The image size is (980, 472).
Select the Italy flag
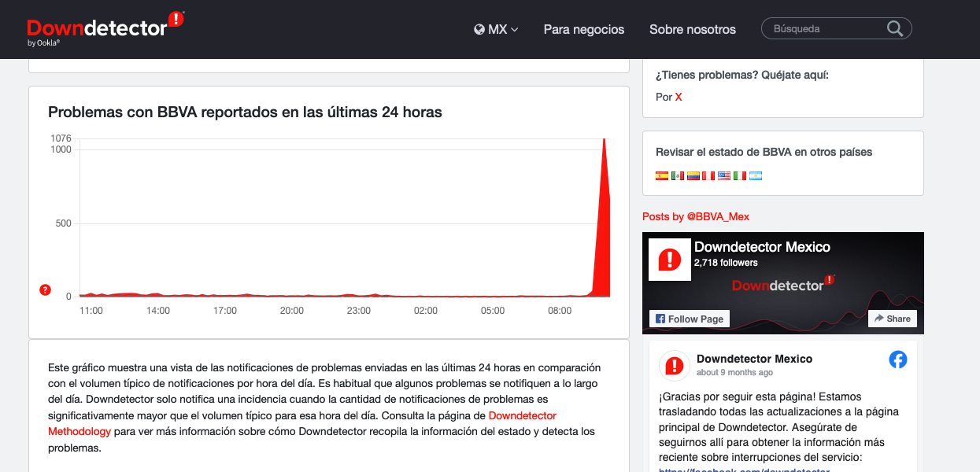[x=740, y=176]
